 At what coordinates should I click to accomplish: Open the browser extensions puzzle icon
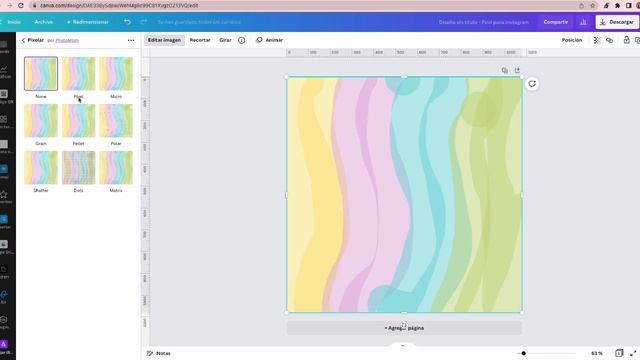[618, 6]
